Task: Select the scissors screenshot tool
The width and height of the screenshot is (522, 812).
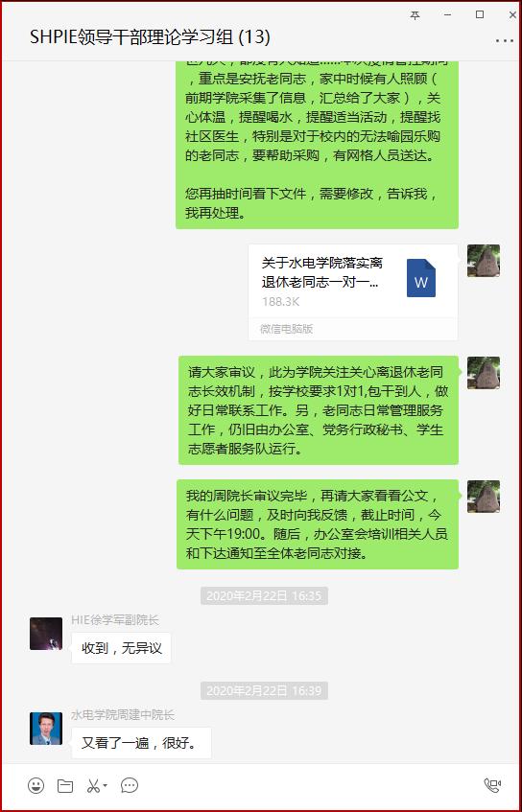Action: pos(93,785)
